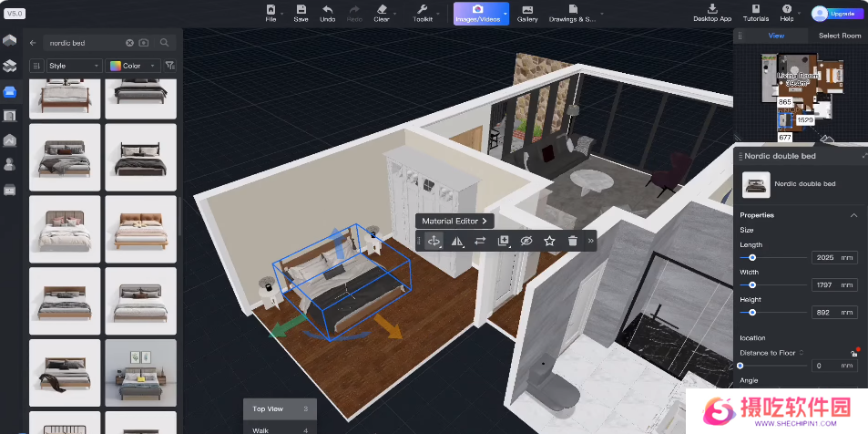Screen dimensions: 868x434
Task: Open the Gallery icon
Action: tap(527, 9)
